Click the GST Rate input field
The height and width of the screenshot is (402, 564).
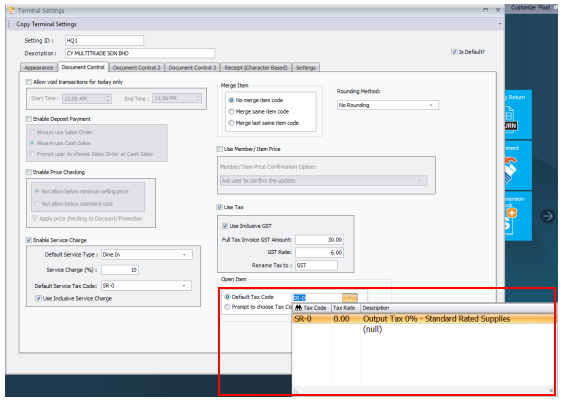pos(319,252)
